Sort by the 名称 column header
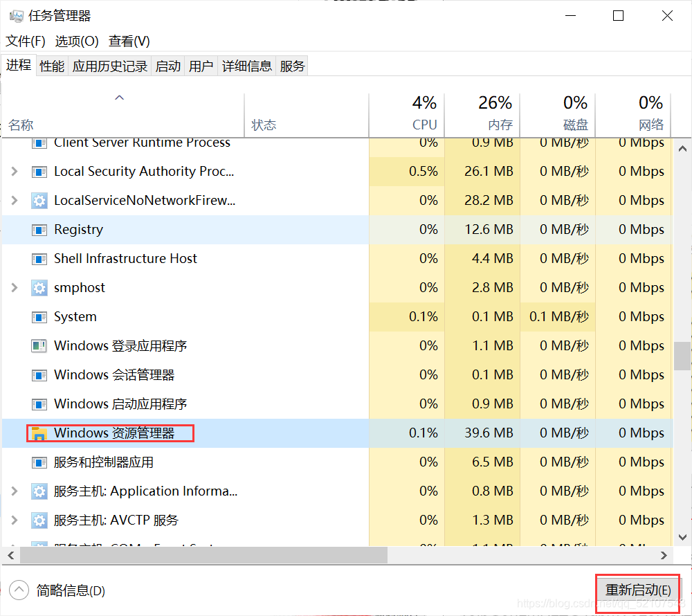 point(123,115)
